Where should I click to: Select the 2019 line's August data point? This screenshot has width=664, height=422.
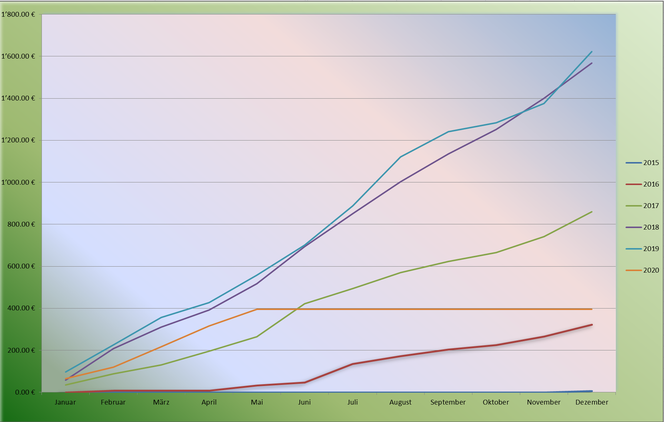tap(400, 157)
